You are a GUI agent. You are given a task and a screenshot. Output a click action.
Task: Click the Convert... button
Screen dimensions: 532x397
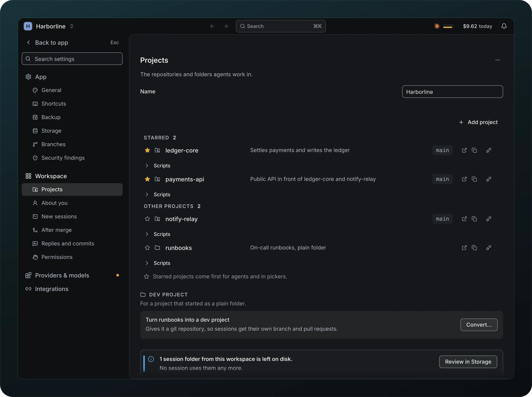point(479,325)
